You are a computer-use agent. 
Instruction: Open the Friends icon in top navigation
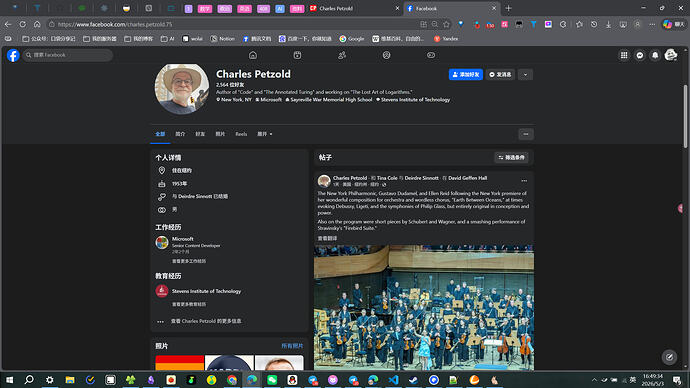[x=342, y=55]
